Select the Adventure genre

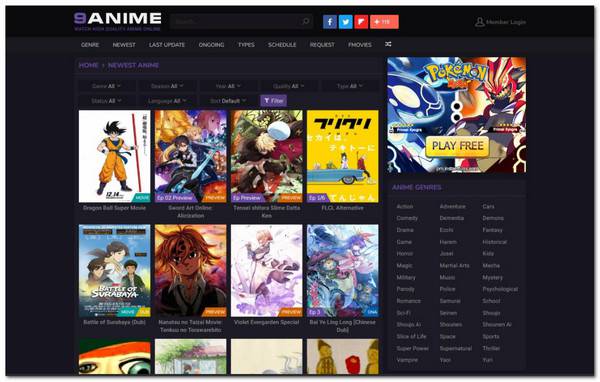pyautogui.click(x=453, y=206)
